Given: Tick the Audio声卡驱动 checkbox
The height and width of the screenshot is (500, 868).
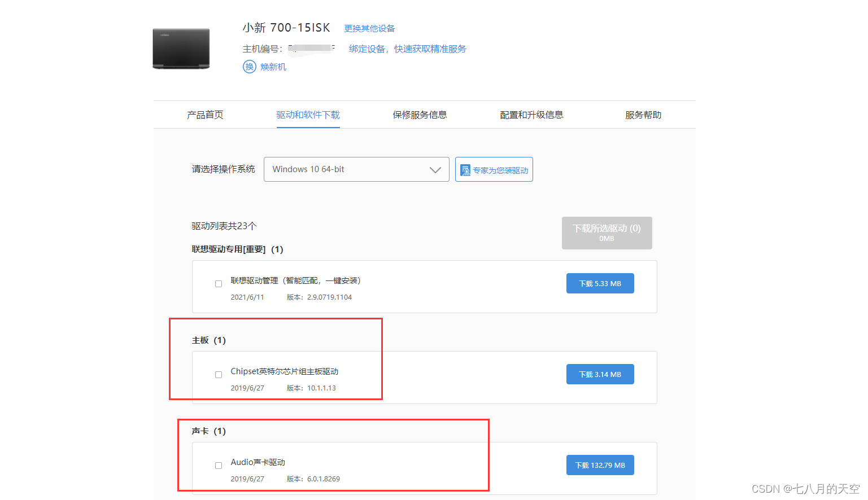Looking at the screenshot, I should pyautogui.click(x=219, y=466).
